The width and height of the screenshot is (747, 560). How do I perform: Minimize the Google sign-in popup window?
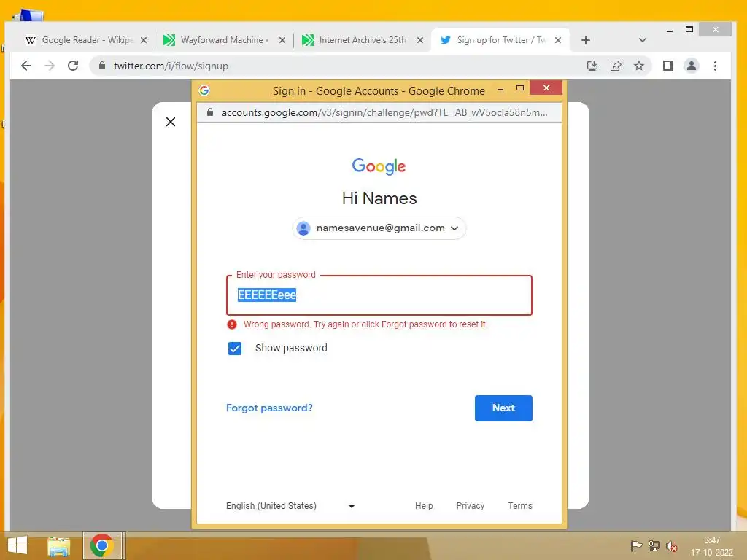click(500, 88)
